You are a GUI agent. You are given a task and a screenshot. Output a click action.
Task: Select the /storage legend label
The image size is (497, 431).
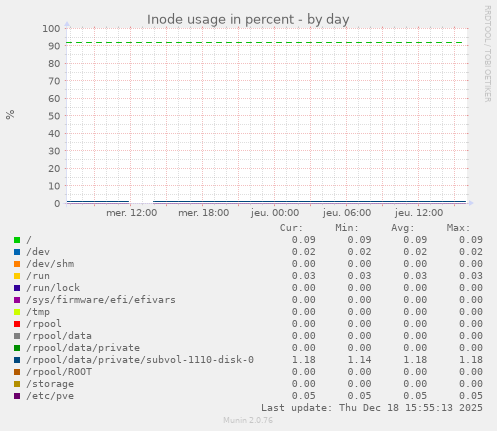tap(50, 384)
